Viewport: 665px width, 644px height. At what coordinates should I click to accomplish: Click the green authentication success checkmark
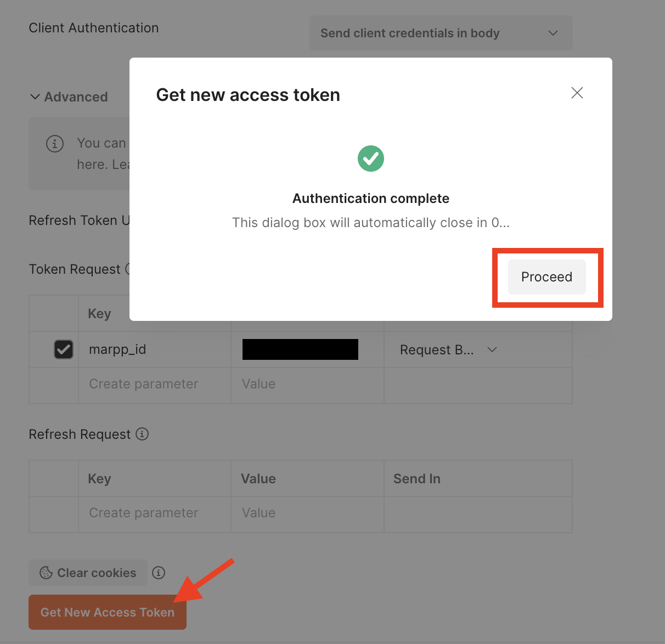pyautogui.click(x=371, y=159)
